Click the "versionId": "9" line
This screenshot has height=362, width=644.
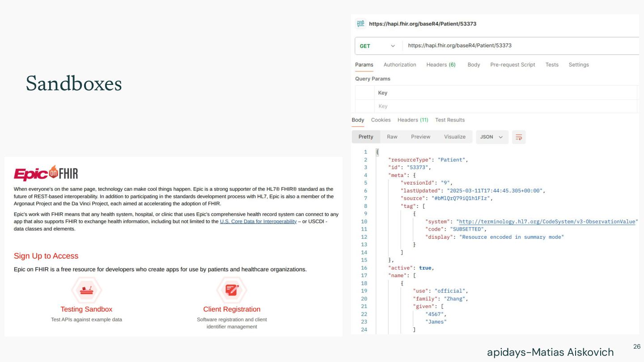427,183
